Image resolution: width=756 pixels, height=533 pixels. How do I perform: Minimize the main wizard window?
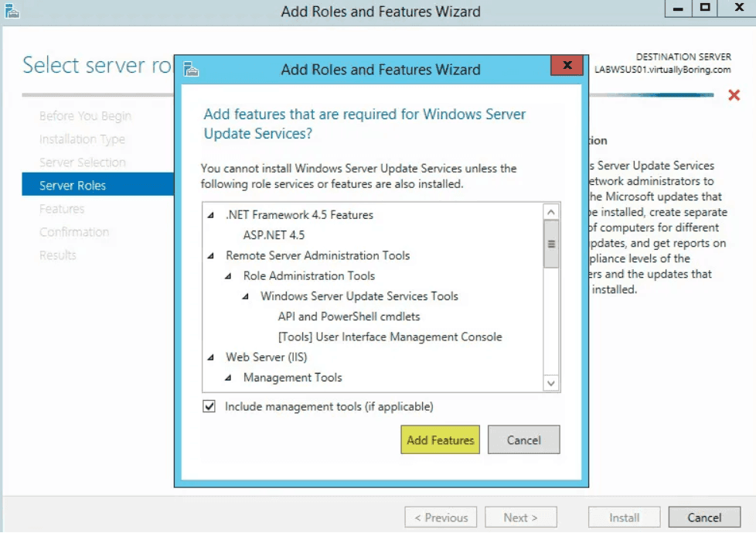[678, 9]
